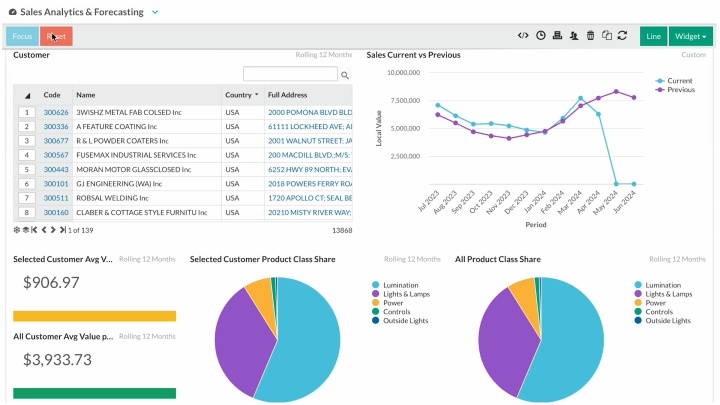Toggle Current series in line chart legend
This screenshot has width=720, height=405.
tap(675, 80)
